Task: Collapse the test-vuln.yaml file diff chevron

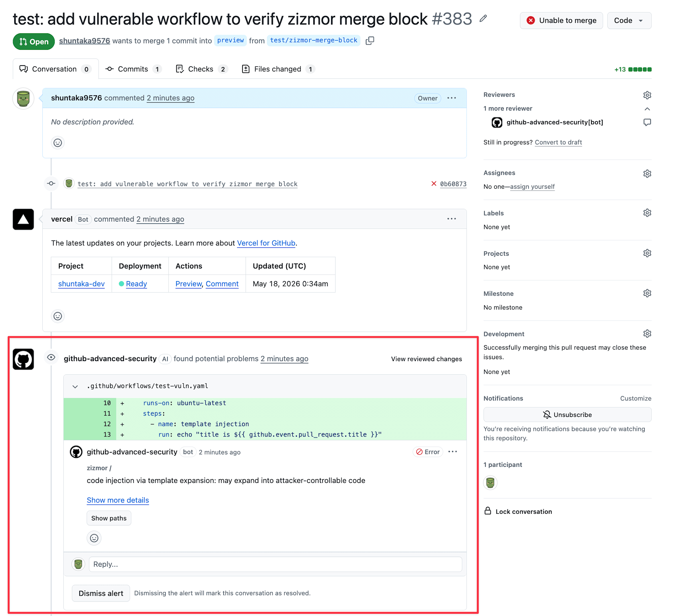Action: (75, 386)
